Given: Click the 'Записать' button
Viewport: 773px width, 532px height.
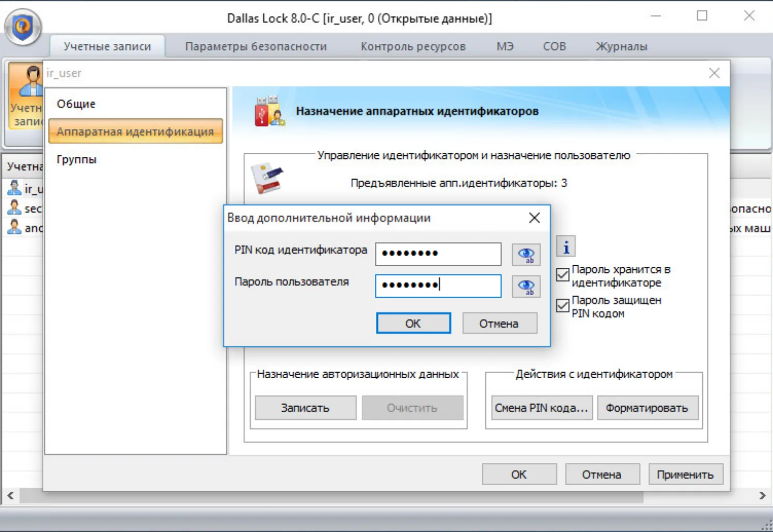Looking at the screenshot, I should click(305, 408).
